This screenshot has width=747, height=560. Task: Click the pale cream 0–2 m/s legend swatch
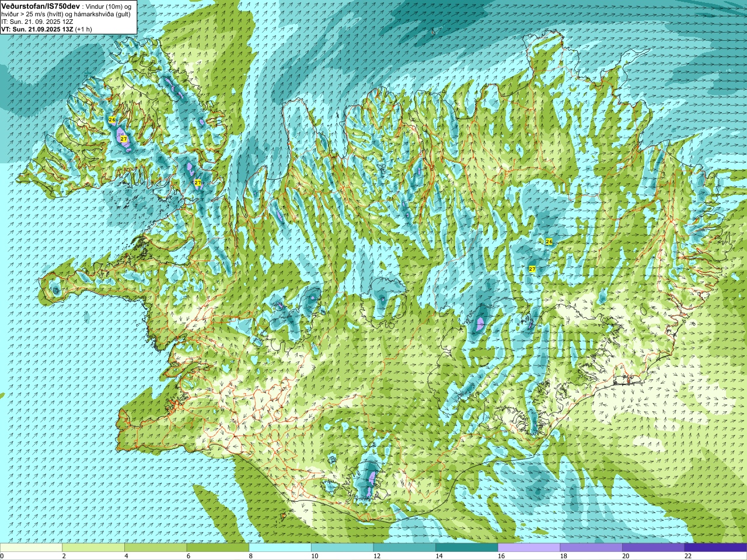[31, 548]
